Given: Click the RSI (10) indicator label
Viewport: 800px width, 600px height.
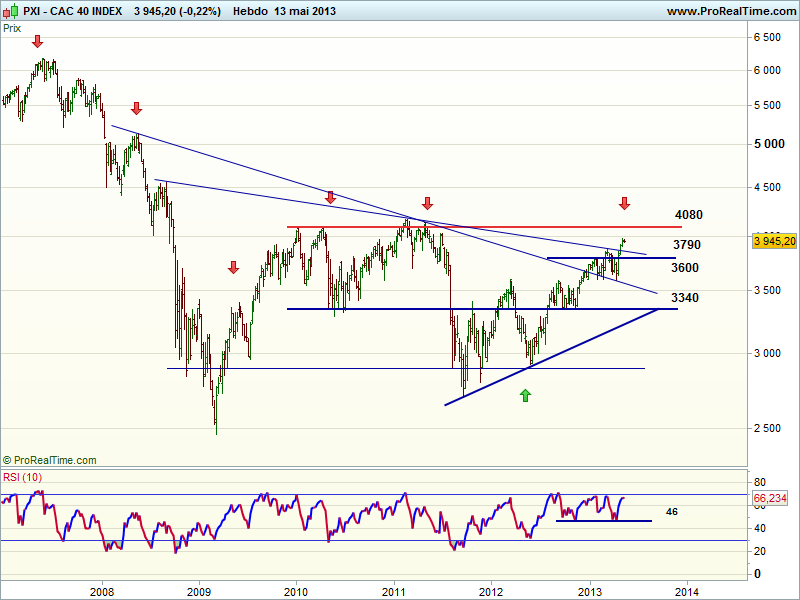Looking at the screenshot, I should 23,477.
